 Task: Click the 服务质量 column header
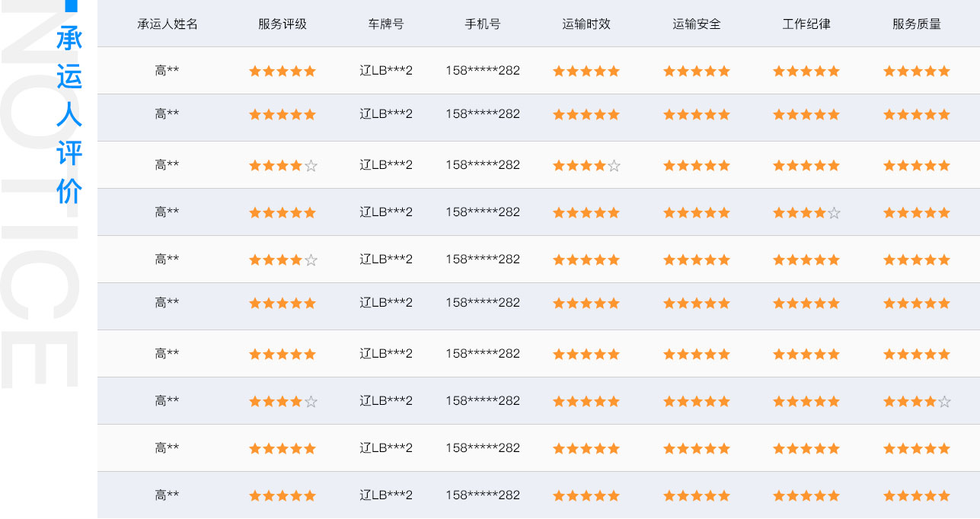[x=917, y=24]
